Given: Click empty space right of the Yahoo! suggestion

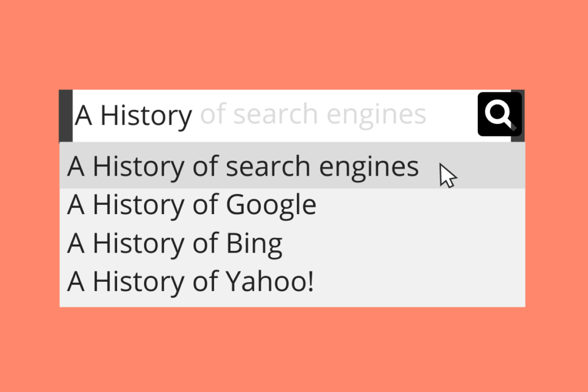Looking at the screenshot, I should (419, 282).
